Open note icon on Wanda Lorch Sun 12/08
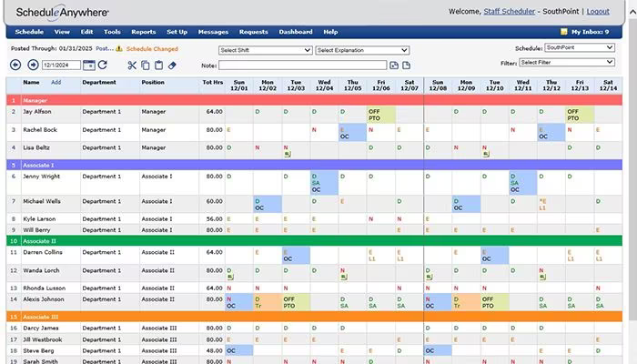The width and height of the screenshot is (637, 364). (429, 277)
